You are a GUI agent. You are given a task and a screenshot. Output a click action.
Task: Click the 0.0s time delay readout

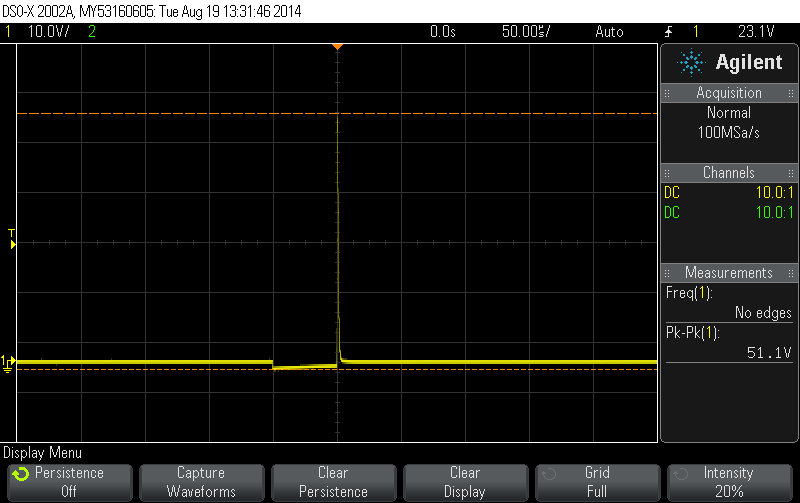click(x=442, y=32)
